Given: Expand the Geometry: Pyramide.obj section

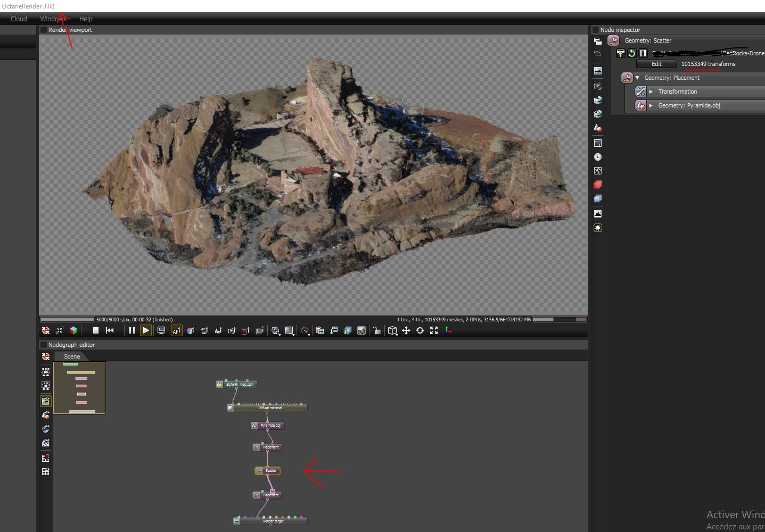Looking at the screenshot, I should pyautogui.click(x=651, y=105).
